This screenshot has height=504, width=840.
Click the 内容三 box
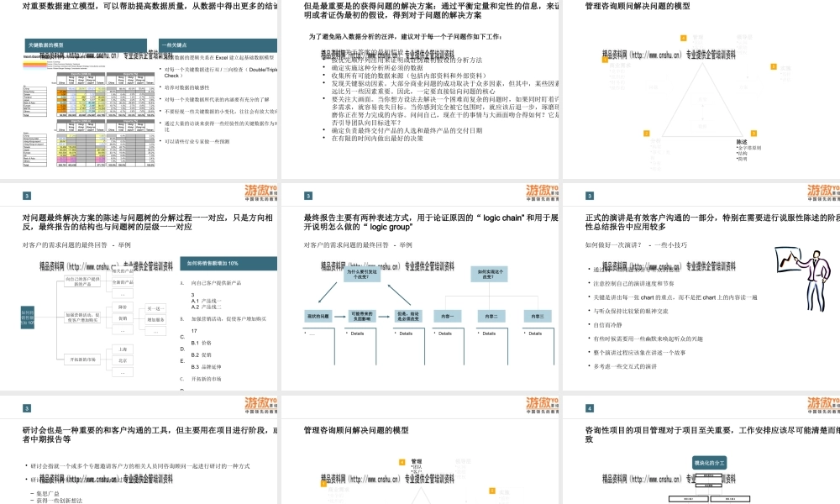(538, 316)
